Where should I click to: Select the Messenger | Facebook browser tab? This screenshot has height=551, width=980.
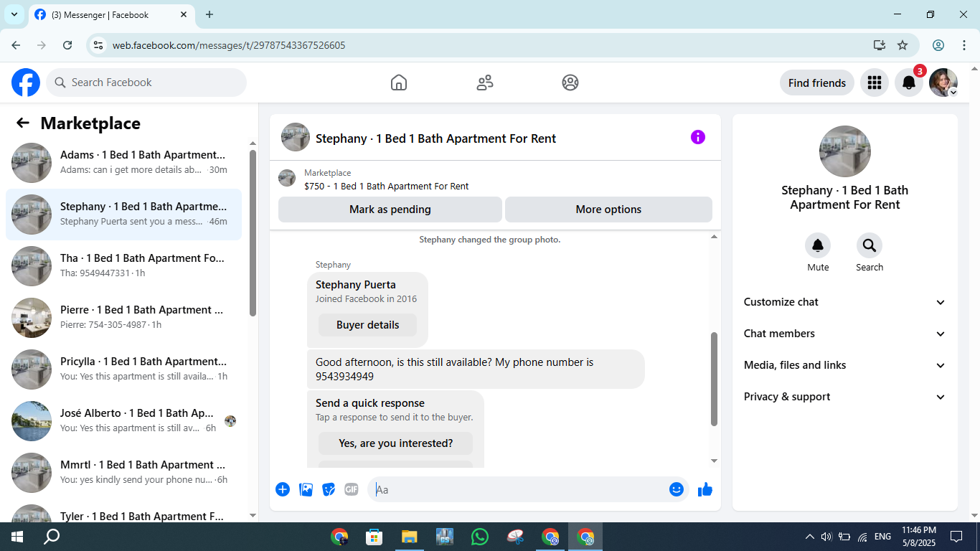(x=110, y=14)
